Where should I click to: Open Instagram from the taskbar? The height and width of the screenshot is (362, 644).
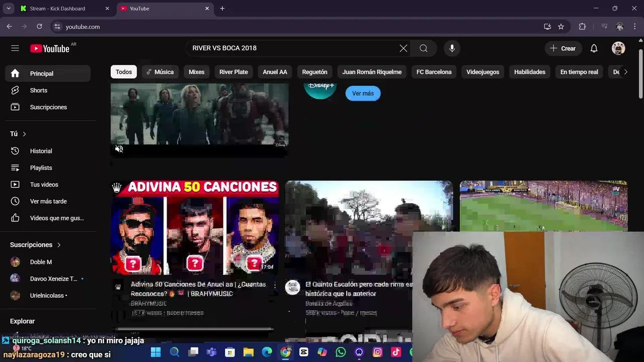pos(377,352)
